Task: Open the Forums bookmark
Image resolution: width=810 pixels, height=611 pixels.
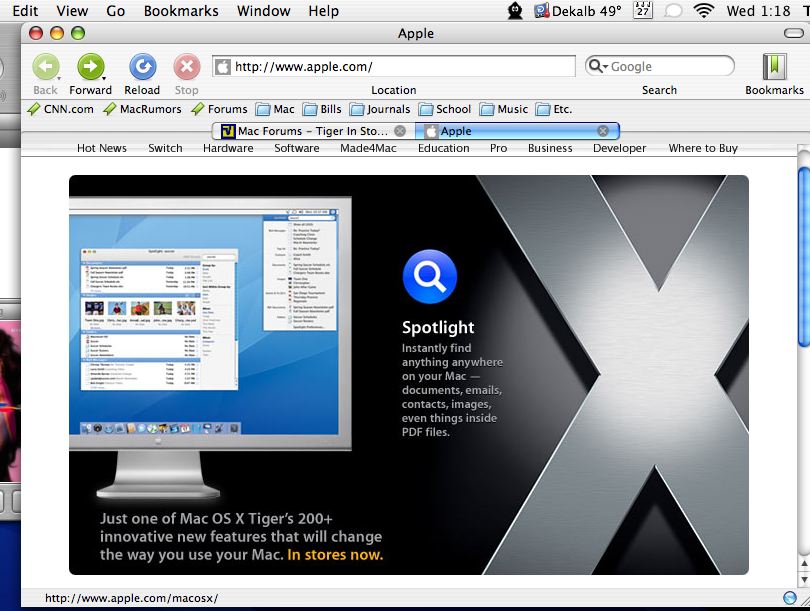Action: tap(219, 109)
